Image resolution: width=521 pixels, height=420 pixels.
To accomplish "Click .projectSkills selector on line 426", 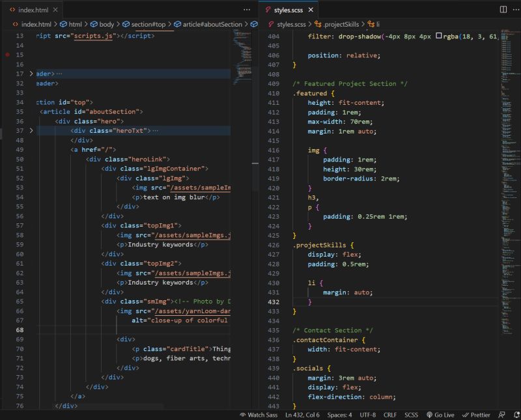I will [x=319, y=245].
